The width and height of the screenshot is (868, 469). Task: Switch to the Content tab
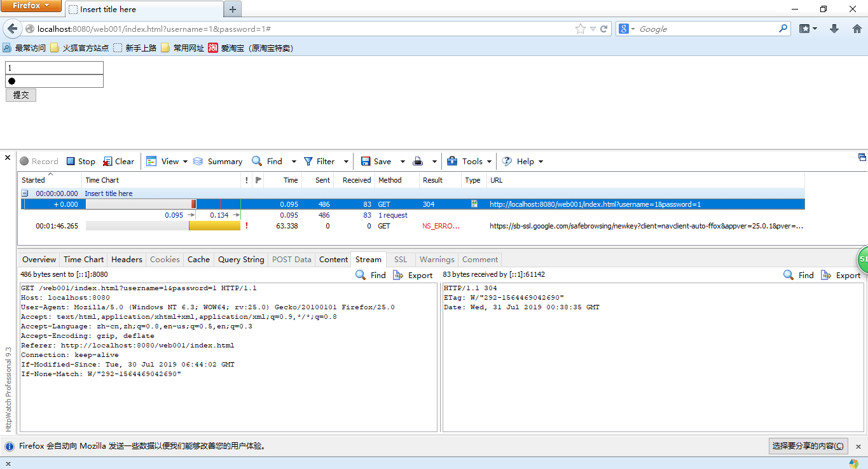pyautogui.click(x=333, y=259)
